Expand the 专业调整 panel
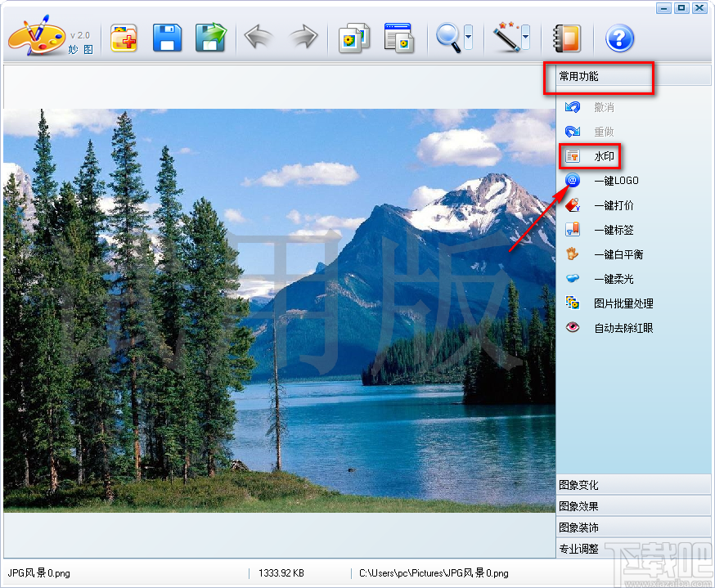Screen dimensions: 715x588 pos(633,549)
